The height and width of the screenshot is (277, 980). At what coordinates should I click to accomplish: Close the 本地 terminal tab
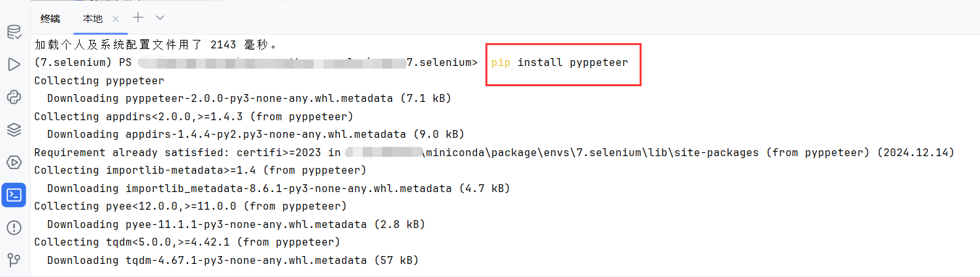pyautogui.click(x=116, y=18)
